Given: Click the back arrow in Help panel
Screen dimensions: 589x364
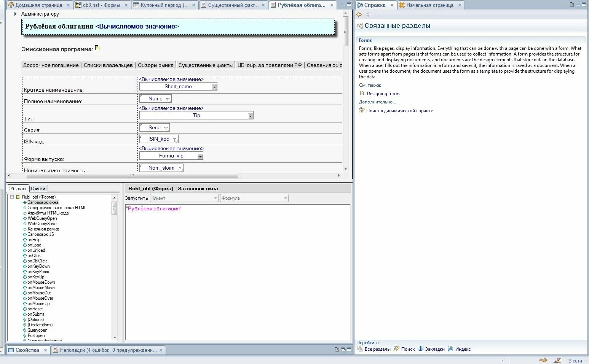Looking at the screenshot, I should [x=359, y=14].
